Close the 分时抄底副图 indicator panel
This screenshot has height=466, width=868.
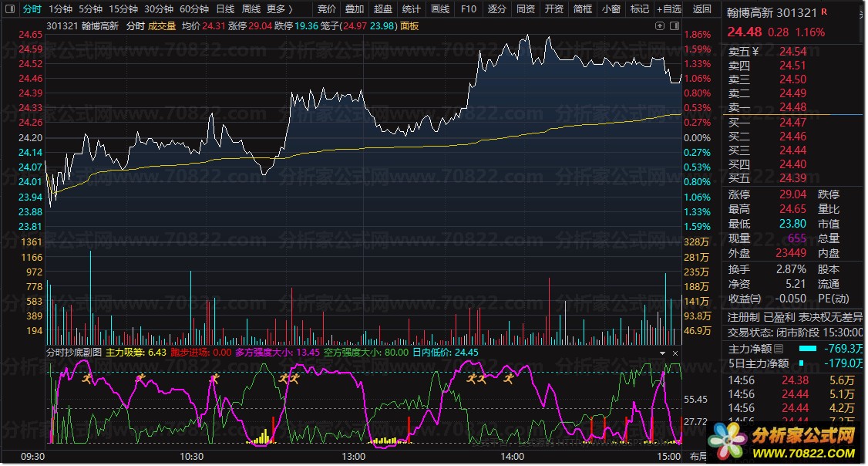pos(676,353)
